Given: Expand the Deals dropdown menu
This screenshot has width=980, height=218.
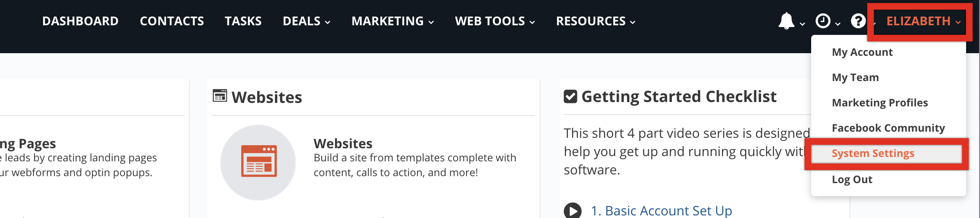Looking at the screenshot, I should [306, 21].
